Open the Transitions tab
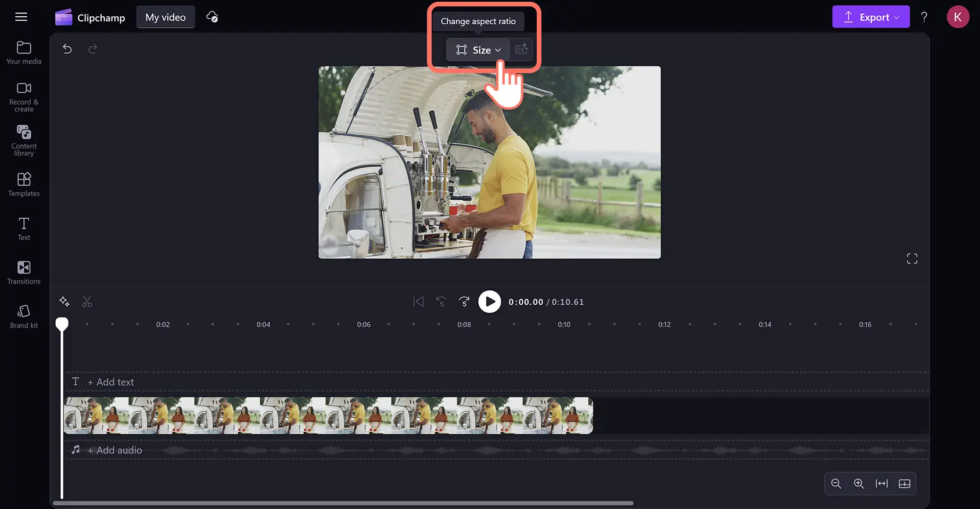 (x=24, y=273)
